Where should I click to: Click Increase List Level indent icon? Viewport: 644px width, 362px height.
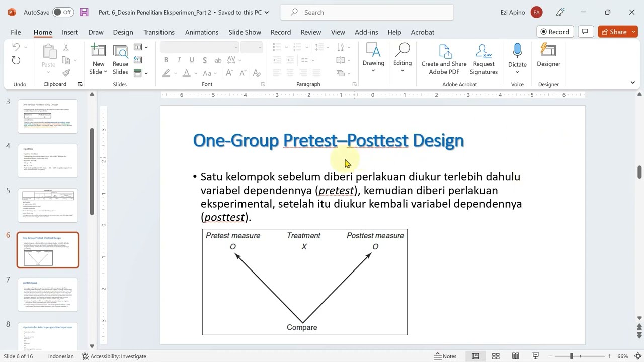(x=290, y=60)
